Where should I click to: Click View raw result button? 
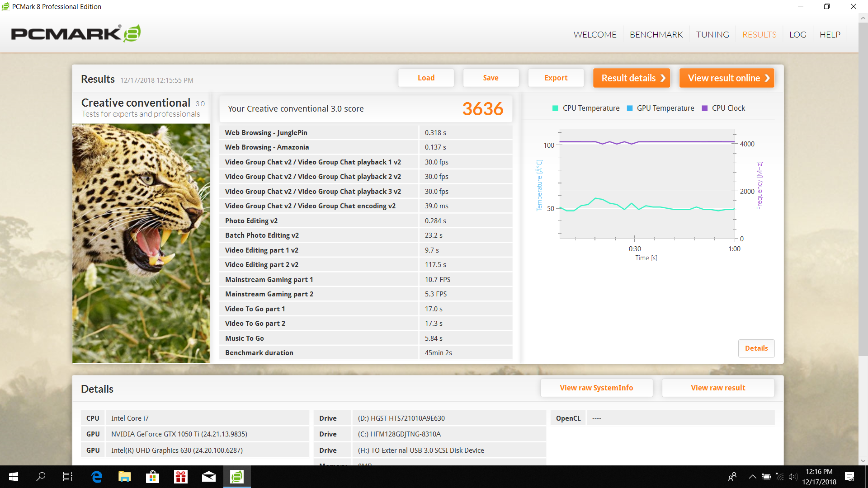(x=718, y=388)
